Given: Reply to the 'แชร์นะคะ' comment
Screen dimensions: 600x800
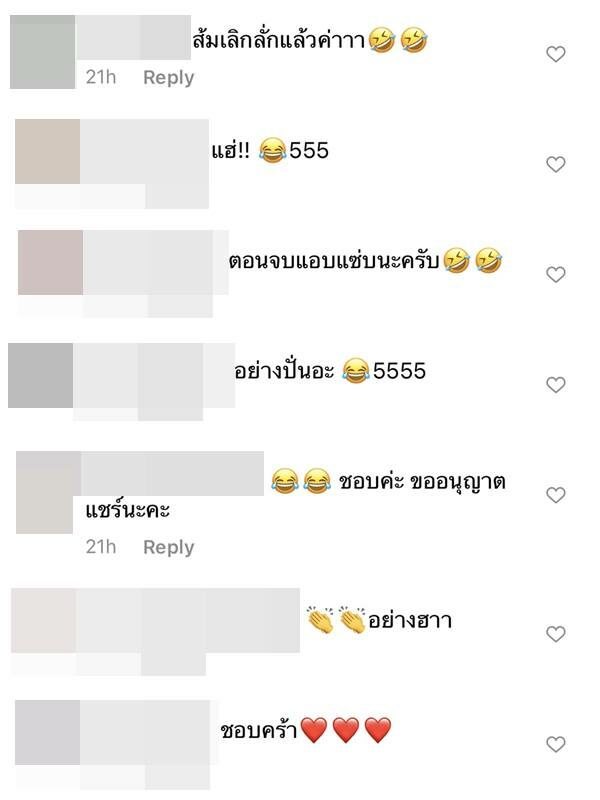Looking at the screenshot, I should point(168,547).
